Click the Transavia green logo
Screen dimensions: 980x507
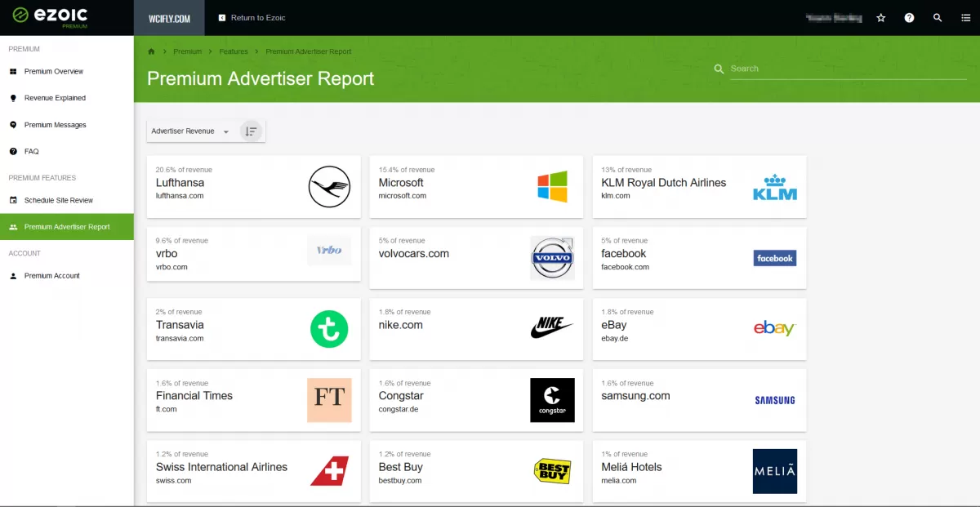click(329, 329)
